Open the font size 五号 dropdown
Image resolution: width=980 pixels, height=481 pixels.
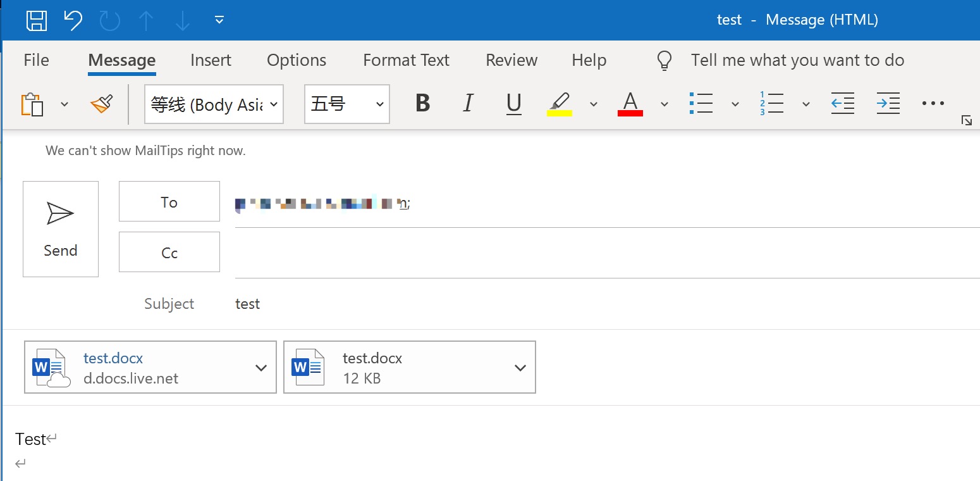(347, 104)
